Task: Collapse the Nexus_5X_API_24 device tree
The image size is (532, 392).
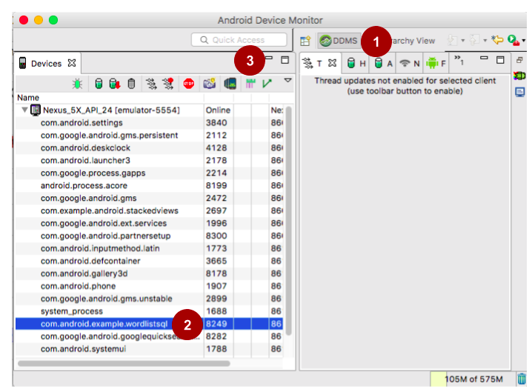Action: pos(24,110)
